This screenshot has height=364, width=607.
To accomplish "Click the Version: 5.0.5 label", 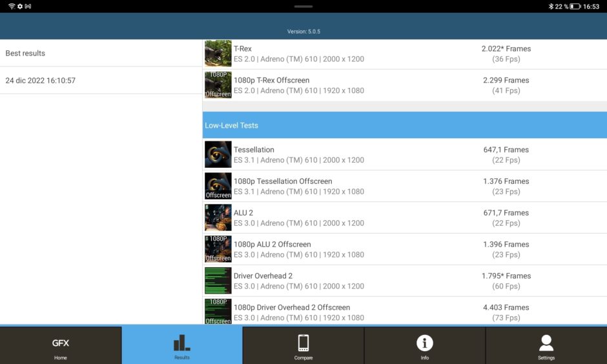I will [303, 32].
